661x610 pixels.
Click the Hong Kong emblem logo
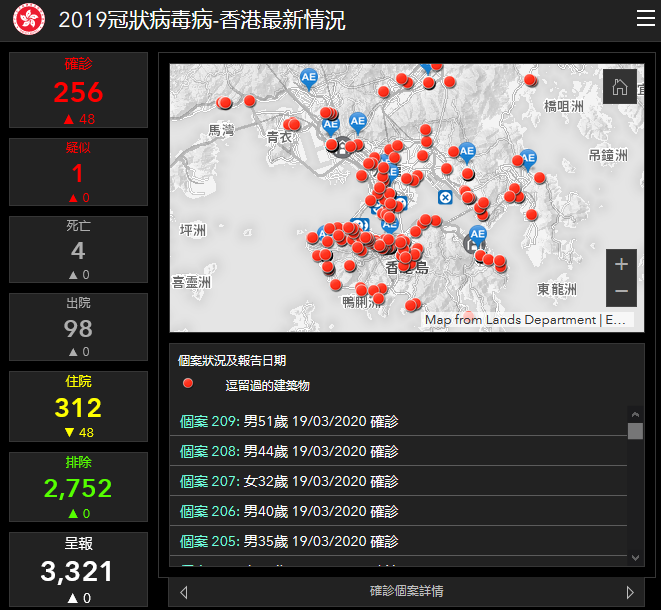pos(28,20)
